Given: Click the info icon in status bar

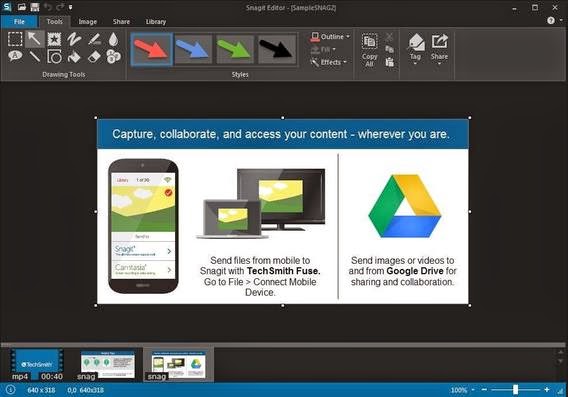Looking at the screenshot, I should (x=11, y=390).
